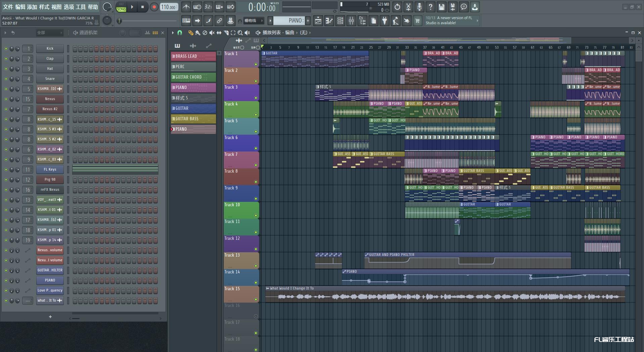Screen dimensions: 644x352
Task: Toggle the metronome icon
Action: point(186,7)
